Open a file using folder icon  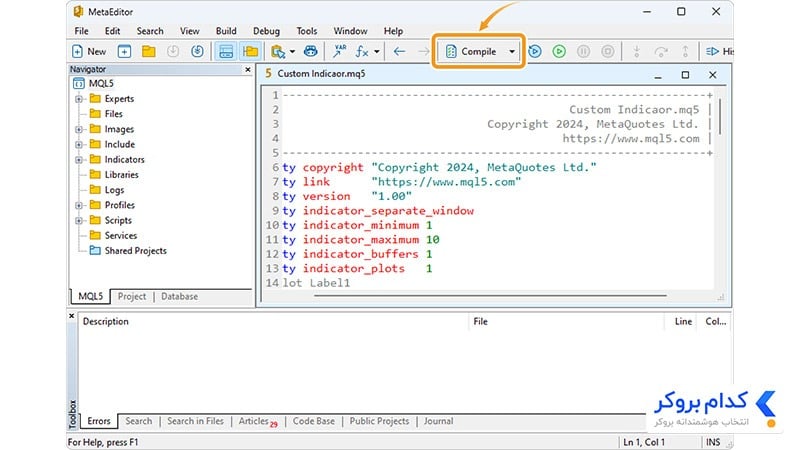pos(148,52)
